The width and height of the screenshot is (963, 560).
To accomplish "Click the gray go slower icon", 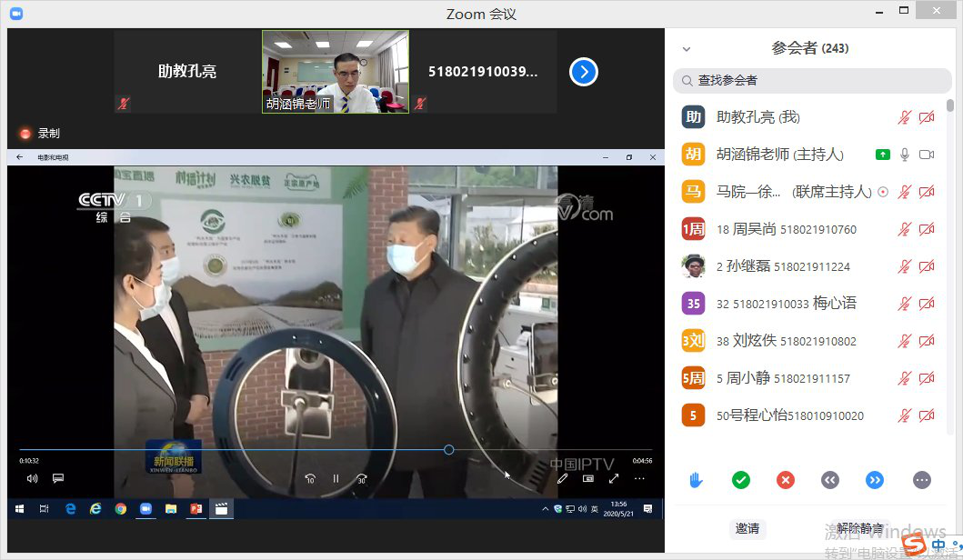I will [x=829, y=480].
